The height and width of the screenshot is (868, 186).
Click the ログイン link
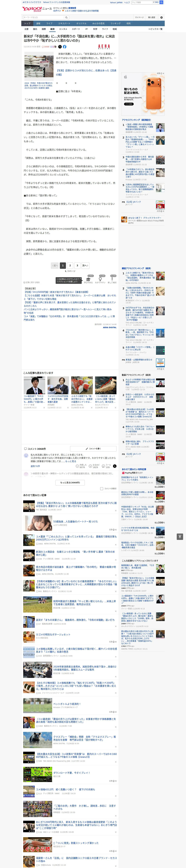(57, 11)
